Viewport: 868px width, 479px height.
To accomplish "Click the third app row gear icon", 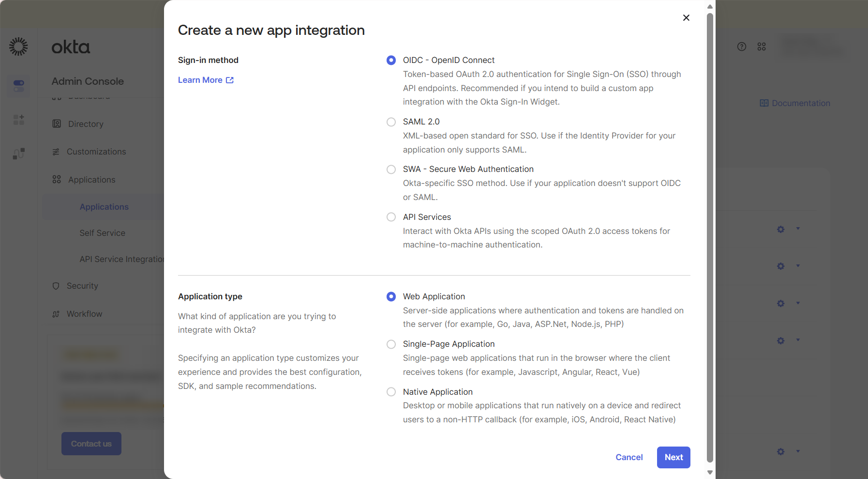I will pos(780,303).
